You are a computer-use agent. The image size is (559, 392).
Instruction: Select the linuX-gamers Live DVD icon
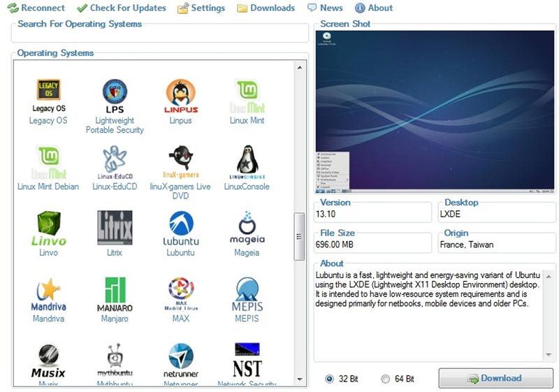[x=181, y=162]
